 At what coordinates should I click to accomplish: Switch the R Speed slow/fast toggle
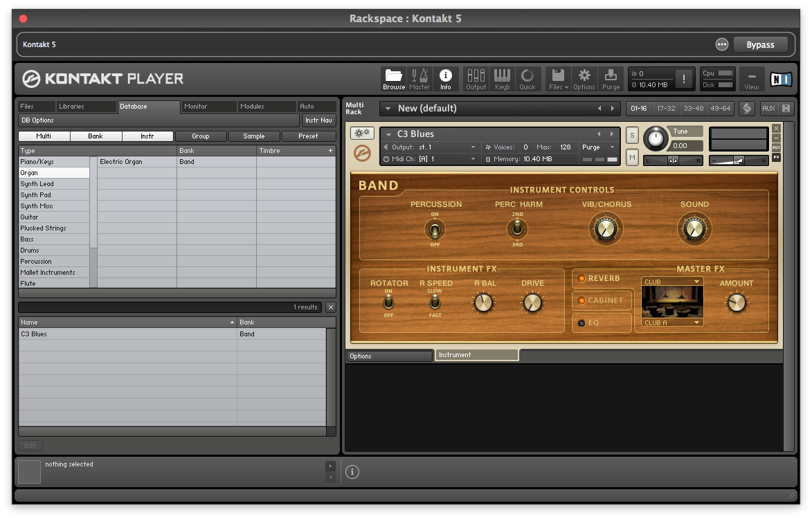click(x=435, y=302)
